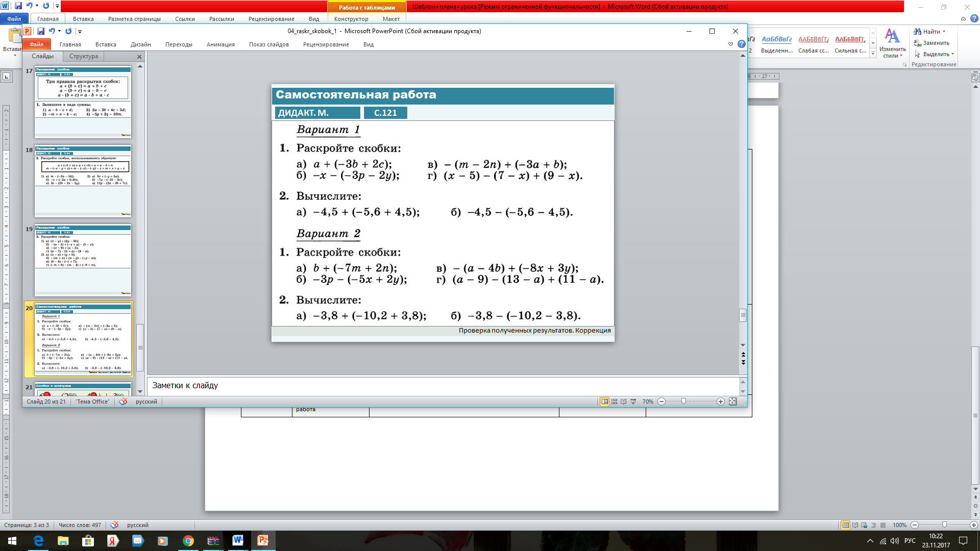Open the undo history dropdown in PowerPoint
Image resolution: width=980 pixels, height=551 pixels.
click(x=59, y=31)
